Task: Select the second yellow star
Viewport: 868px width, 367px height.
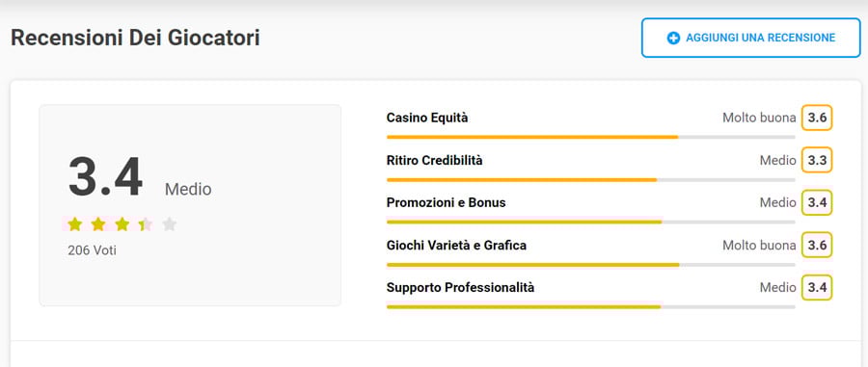Action: 98,223
